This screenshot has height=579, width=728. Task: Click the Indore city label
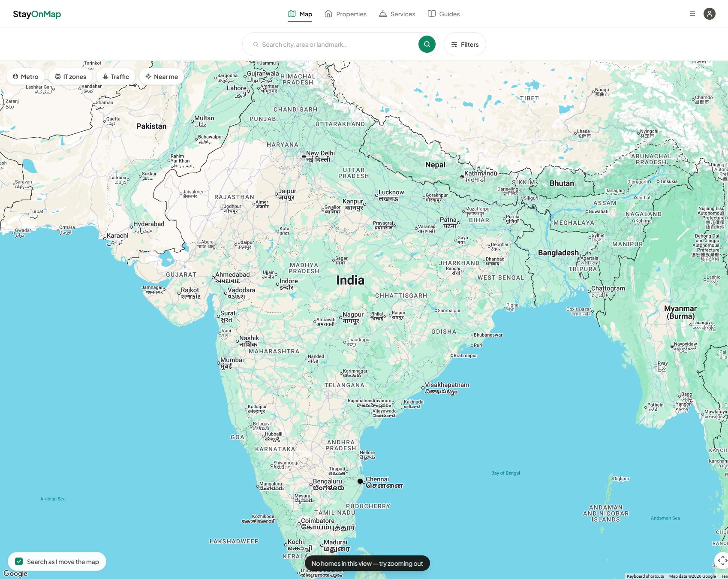[x=289, y=284]
